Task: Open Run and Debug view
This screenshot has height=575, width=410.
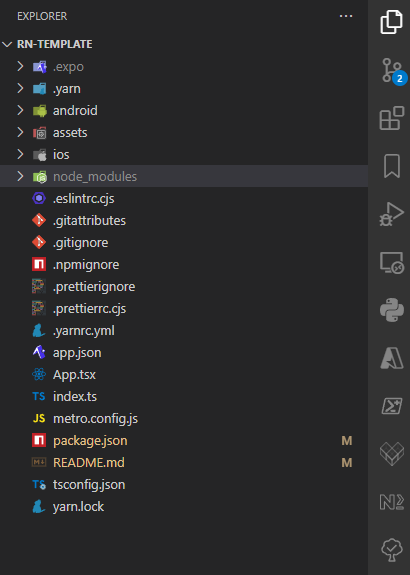Action: pyautogui.click(x=392, y=214)
